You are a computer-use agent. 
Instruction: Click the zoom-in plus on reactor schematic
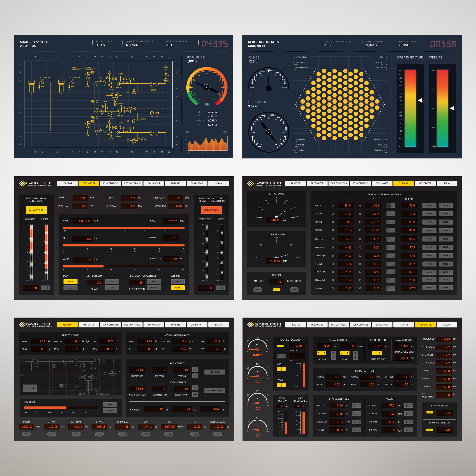[33, 388]
